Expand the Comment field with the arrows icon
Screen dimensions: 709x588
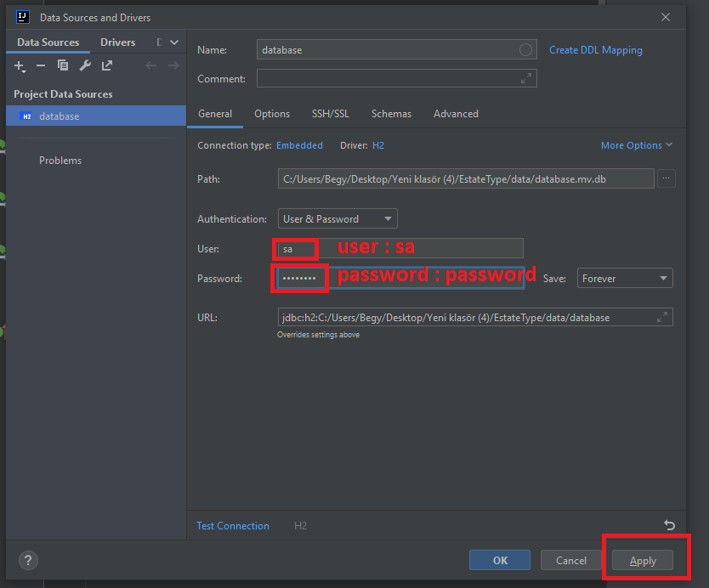tap(526, 79)
